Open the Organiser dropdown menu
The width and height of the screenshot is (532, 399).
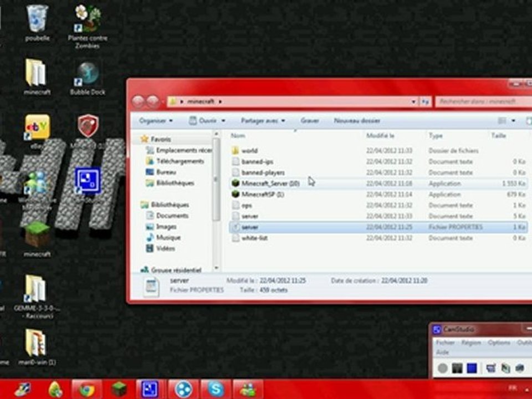click(156, 121)
